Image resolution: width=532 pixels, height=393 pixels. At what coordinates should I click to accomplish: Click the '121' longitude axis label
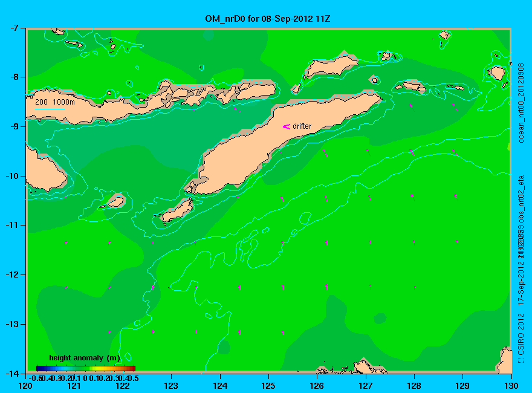74,386
